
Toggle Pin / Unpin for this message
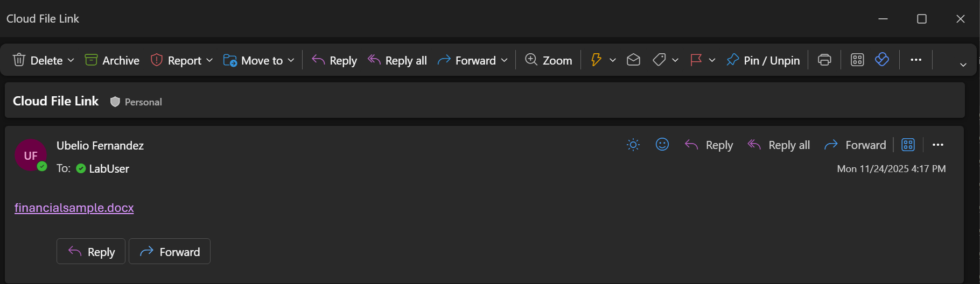[763, 60]
